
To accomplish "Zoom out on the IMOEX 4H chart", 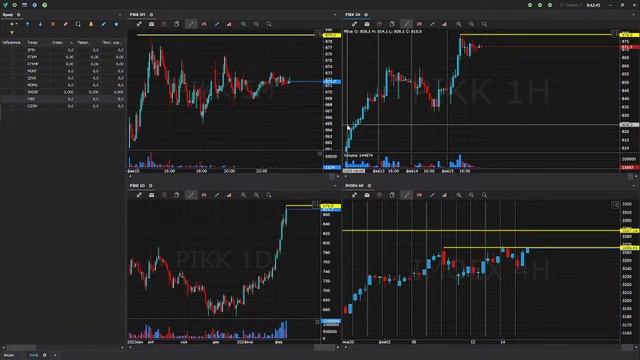I will tap(471, 195).
